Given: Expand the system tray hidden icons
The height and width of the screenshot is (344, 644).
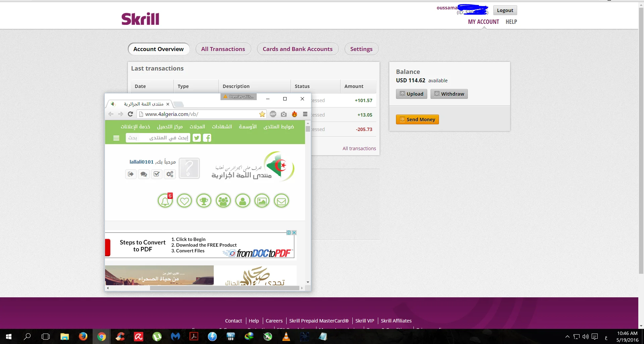Looking at the screenshot, I should 567,337.
